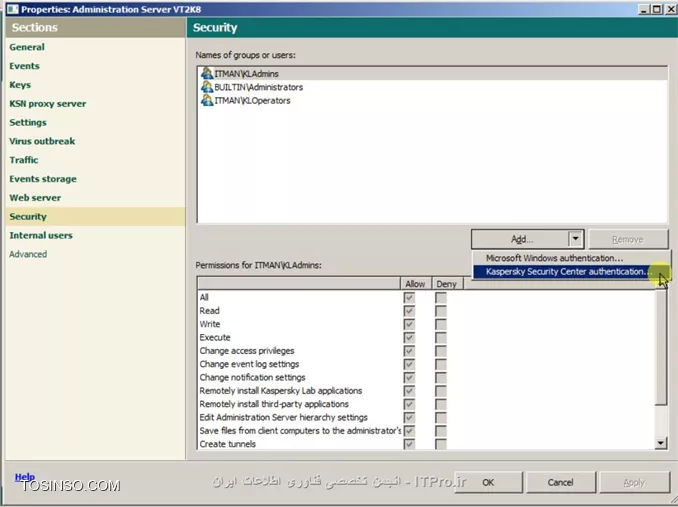Toggle Deny checkbox for All permission
This screenshot has width=678, height=507.
coord(441,297)
